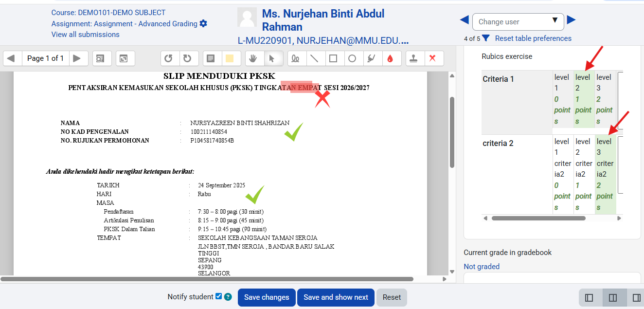
Task: Select the Rectangle annotation tool
Action: (333, 58)
